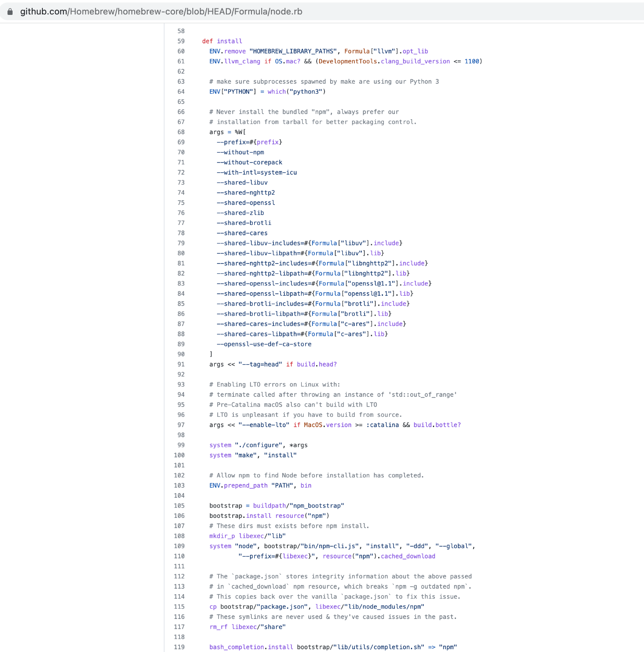This screenshot has width=644, height=652.
Task: Click 'rm_rf' on line 117
Action: point(218,627)
